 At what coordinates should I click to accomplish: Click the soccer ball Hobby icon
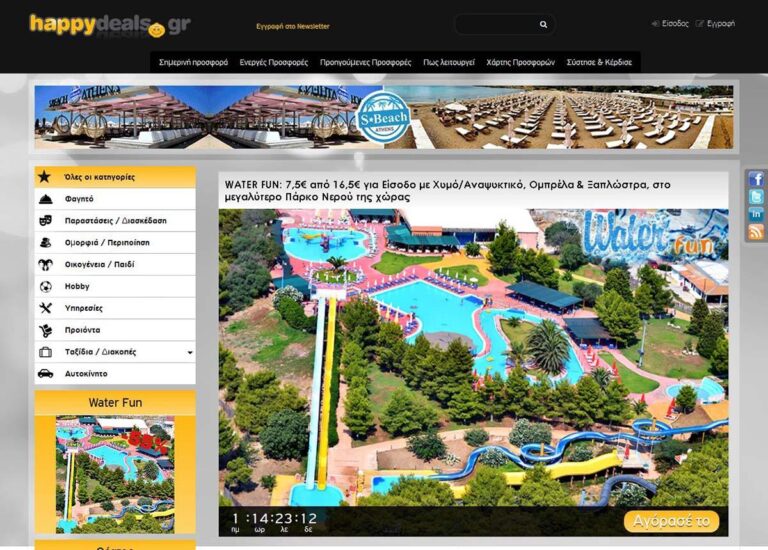pos(45,286)
